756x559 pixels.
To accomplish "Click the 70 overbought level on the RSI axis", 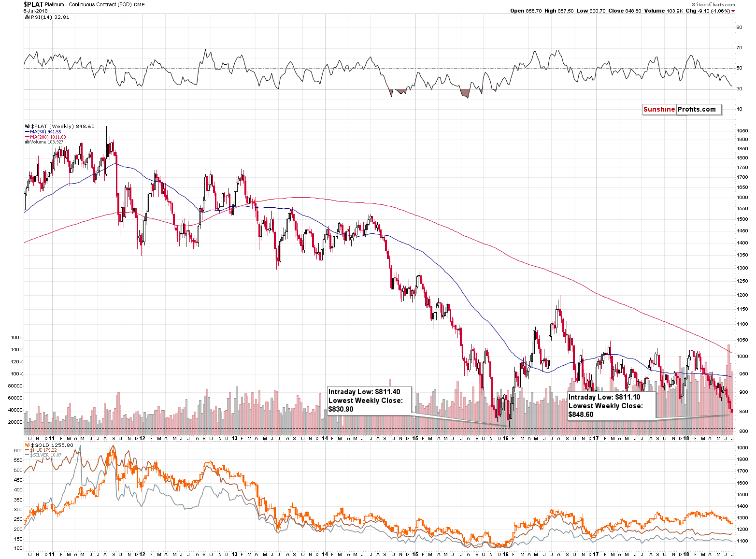I will (x=739, y=48).
